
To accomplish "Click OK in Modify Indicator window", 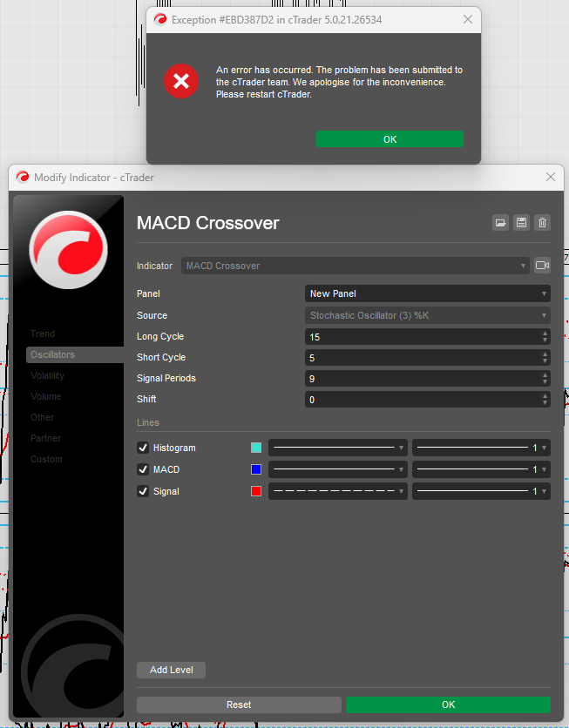I will click(448, 704).
